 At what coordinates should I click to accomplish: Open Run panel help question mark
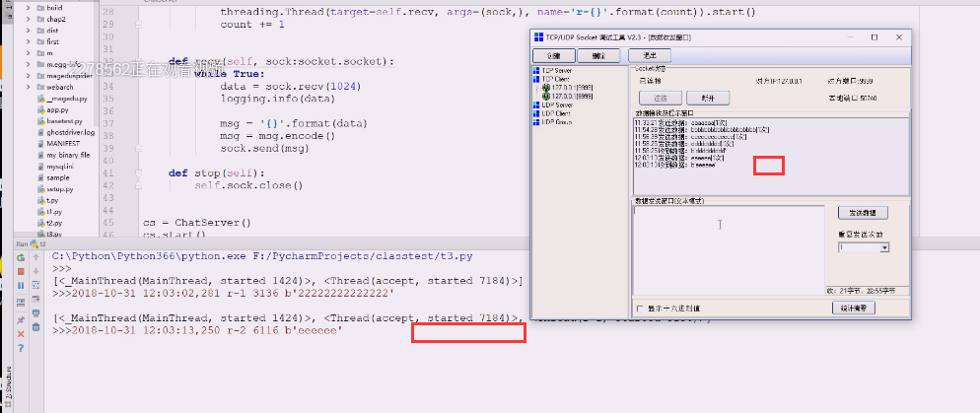[x=21, y=348]
